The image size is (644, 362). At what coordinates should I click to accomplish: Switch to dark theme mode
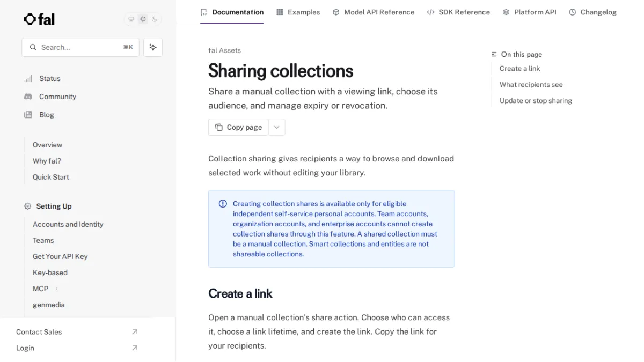pyautogui.click(x=155, y=19)
